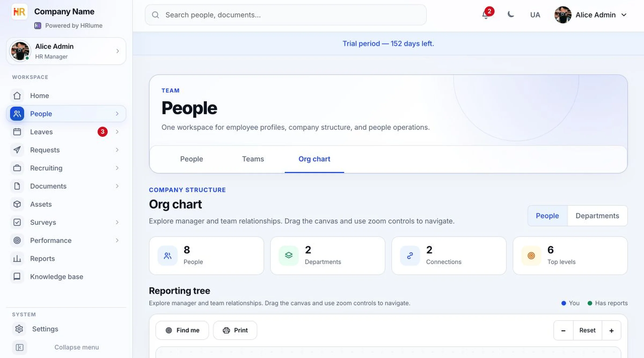Screen dimensions: 644x358
Task: Expand the Recruiting submenu chevron
Action: point(117,168)
